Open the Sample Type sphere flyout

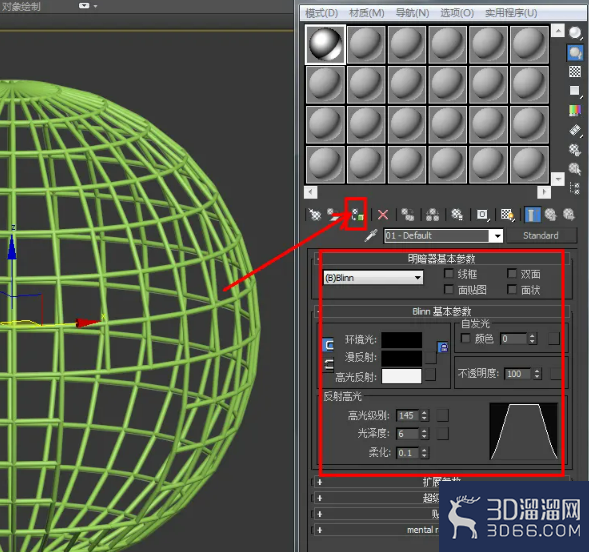click(575, 33)
